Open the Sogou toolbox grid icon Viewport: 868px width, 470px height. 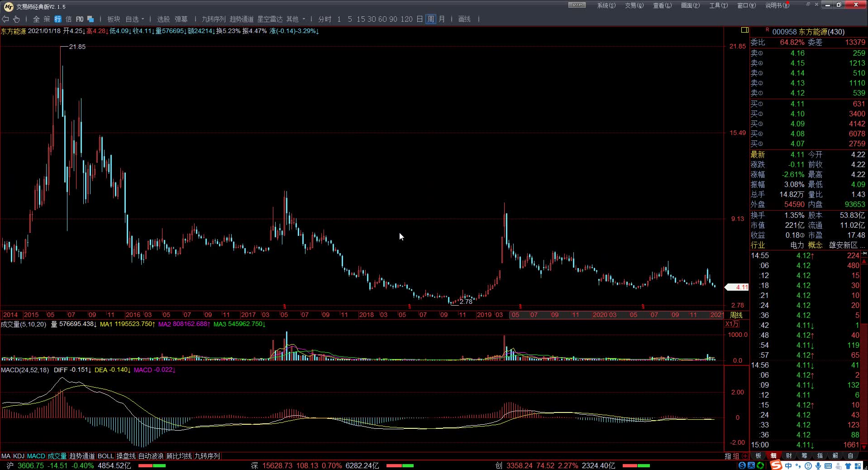point(858,465)
